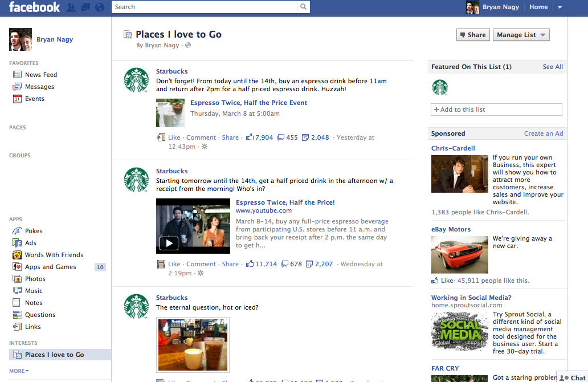The width and height of the screenshot is (588, 382).
Task: Open account dropdown arrow next to Home
Action: (x=560, y=7)
